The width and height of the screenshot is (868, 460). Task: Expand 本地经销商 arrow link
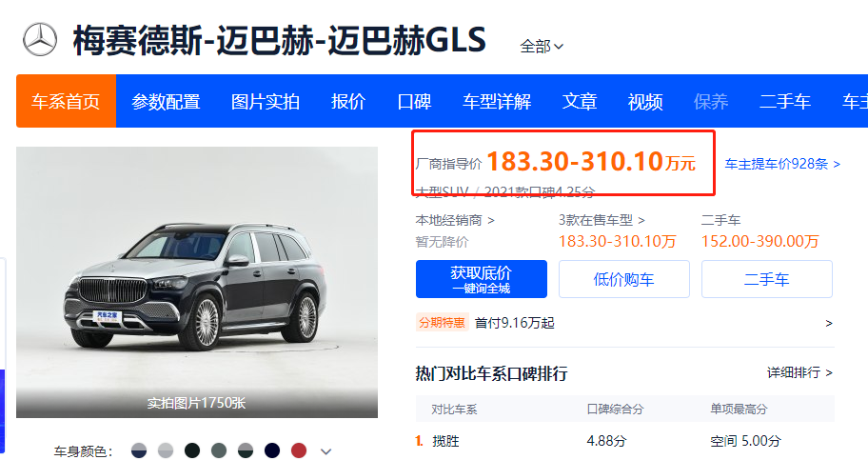pos(455,220)
